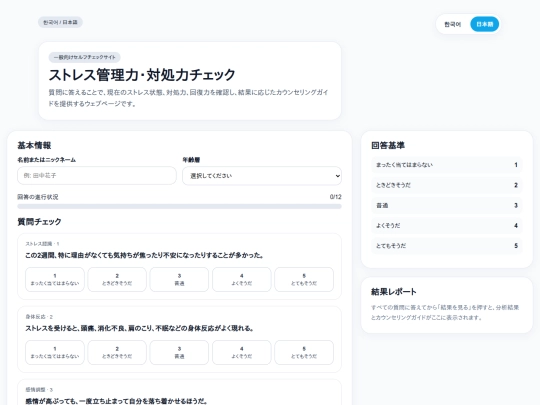Screen dimensions: 540x405
Task: Click the 0/12 progress counter
Action: [x=335, y=197]
